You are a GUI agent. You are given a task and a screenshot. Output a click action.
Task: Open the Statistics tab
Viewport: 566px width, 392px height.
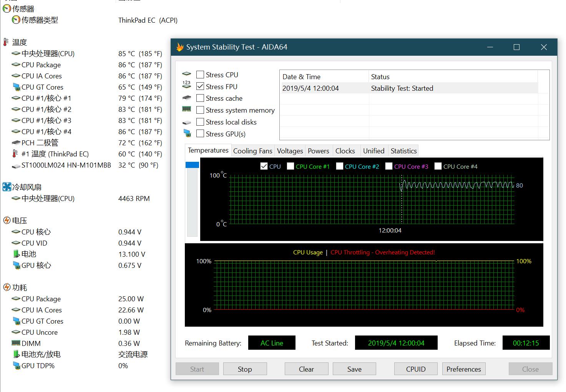tap(403, 151)
